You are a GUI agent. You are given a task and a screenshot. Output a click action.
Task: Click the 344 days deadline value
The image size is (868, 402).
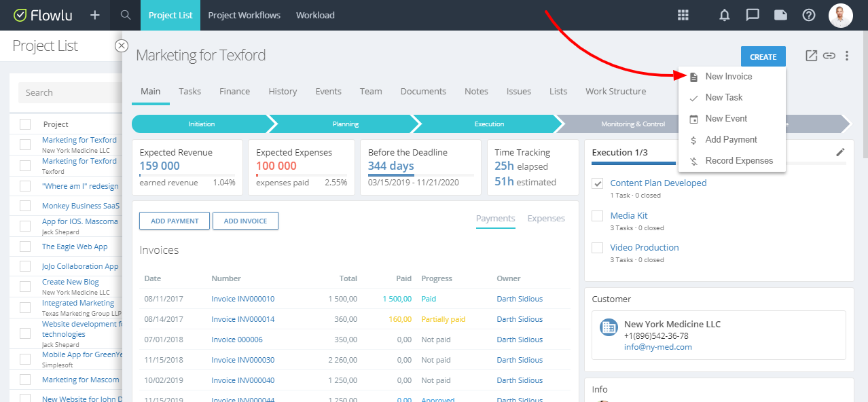tap(391, 166)
